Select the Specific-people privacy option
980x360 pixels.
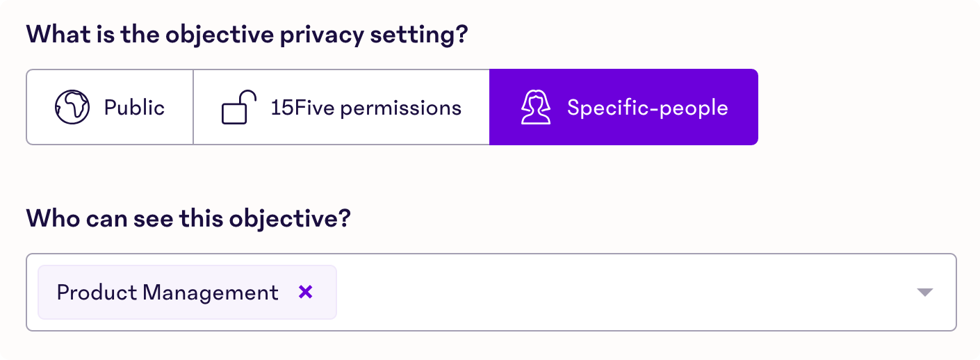[623, 107]
